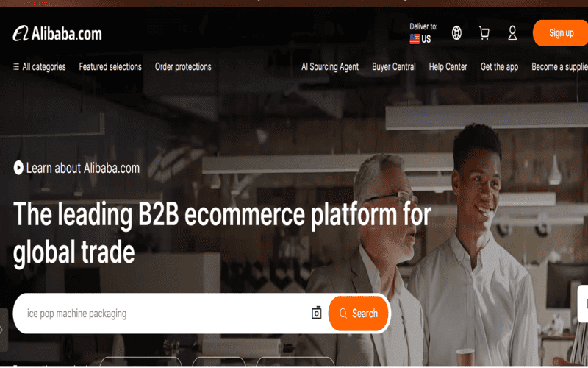
Task: Click the Alibaba.com logo
Action: [x=57, y=34]
